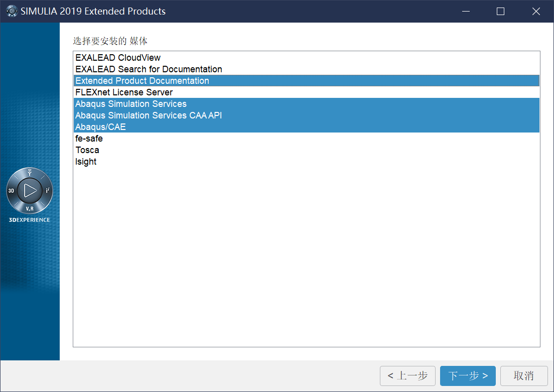Proceed with the 下一步 button
Viewport: 554px width, 392px height.
coord(468,375)
